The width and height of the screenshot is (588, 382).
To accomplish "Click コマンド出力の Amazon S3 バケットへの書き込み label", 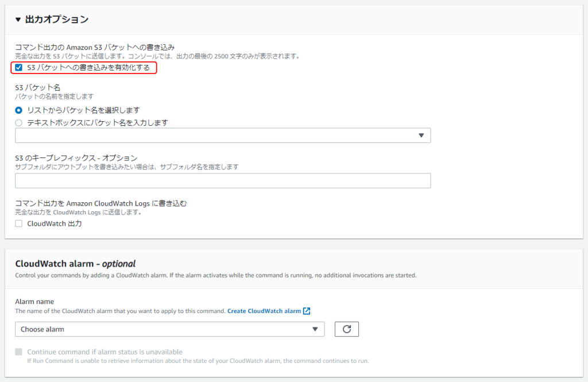I will point(95,47).
